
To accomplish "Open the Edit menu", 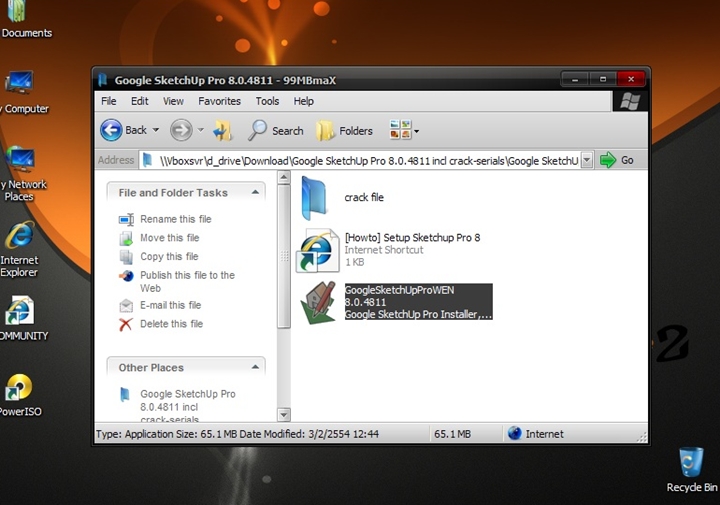I will (x=140, y=101).
